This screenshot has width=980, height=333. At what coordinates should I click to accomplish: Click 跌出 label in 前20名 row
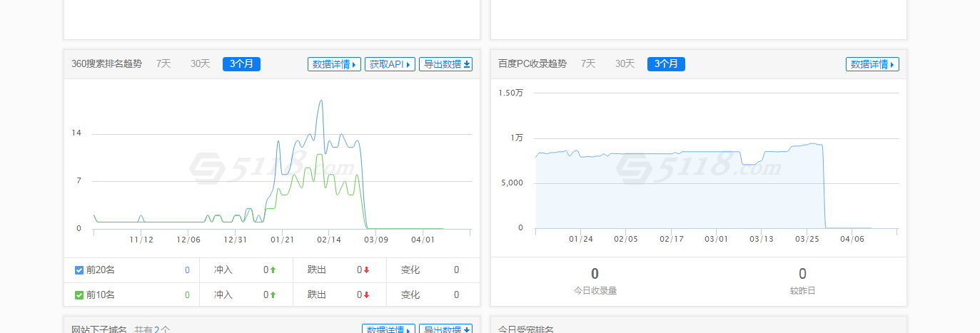pyautogui.click(x=317, y=270)
